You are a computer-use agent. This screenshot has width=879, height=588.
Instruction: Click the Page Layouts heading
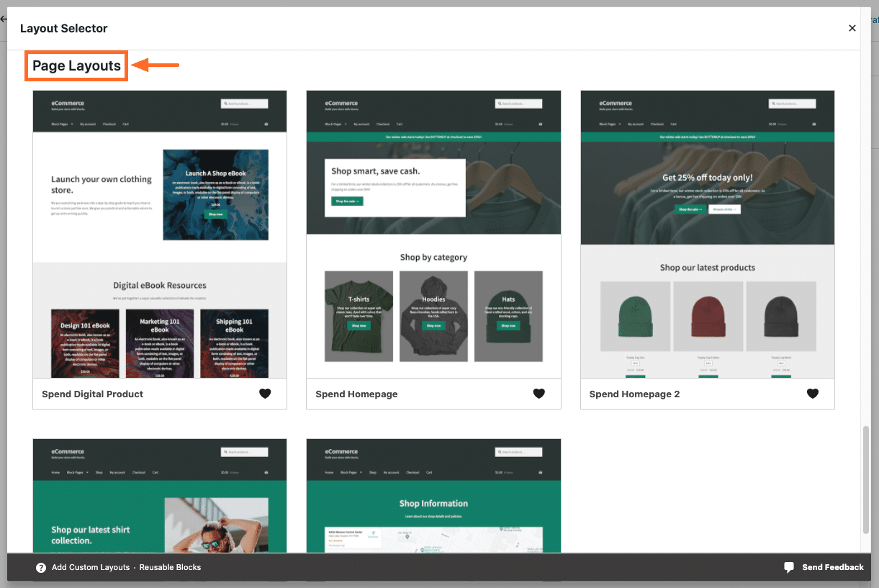[76, 65]
